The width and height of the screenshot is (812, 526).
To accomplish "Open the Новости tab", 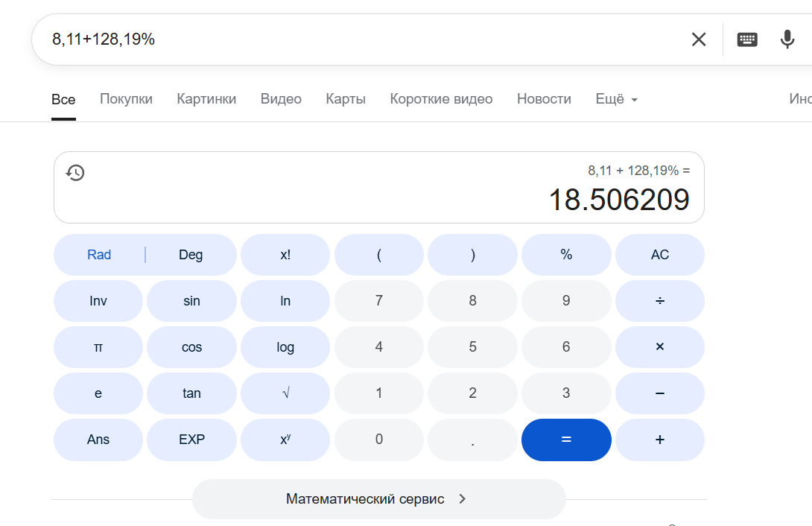I will click(x=544, y=99).
